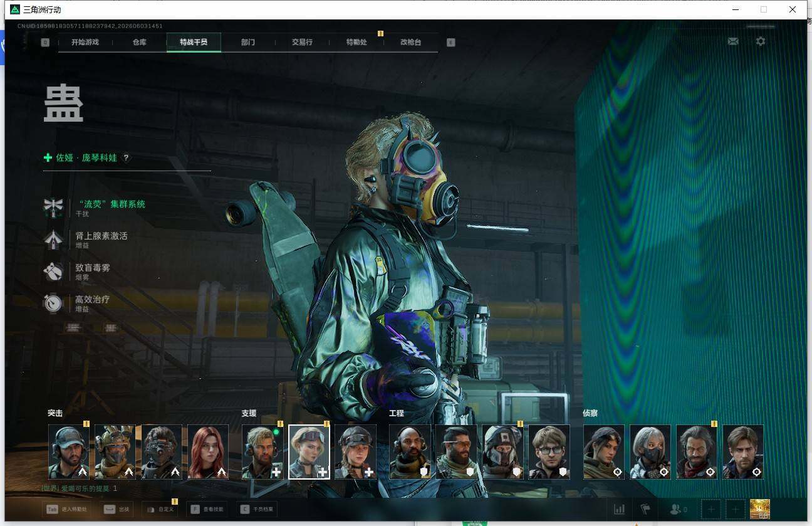Select the red-haired 突击 operator

(x=208, y=452)
